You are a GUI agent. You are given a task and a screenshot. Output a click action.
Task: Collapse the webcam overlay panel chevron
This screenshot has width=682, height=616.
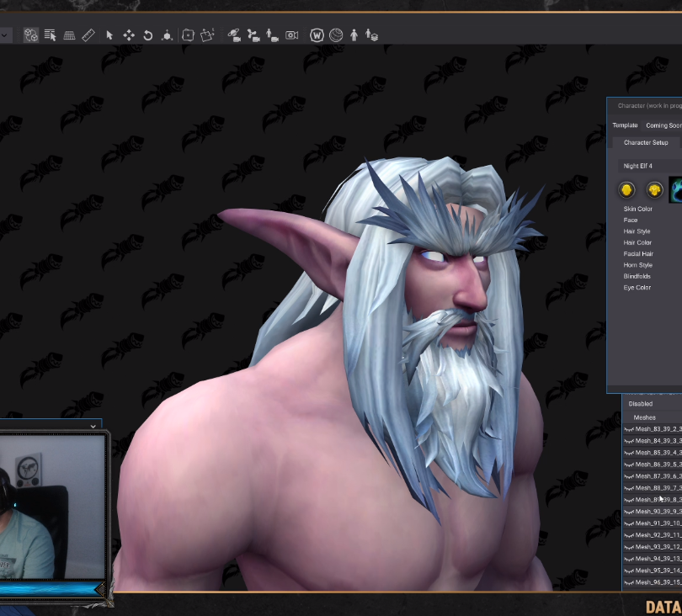93,427
